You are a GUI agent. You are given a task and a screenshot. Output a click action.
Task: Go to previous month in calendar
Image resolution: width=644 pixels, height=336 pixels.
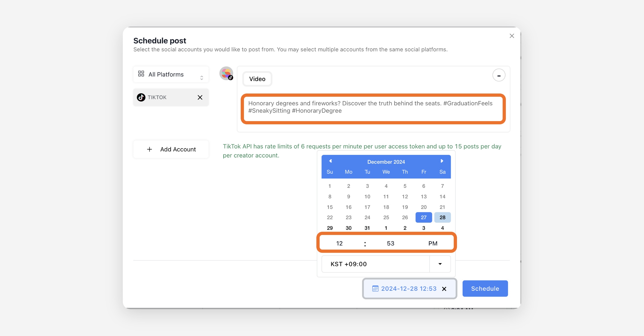(x=331, y=161)
